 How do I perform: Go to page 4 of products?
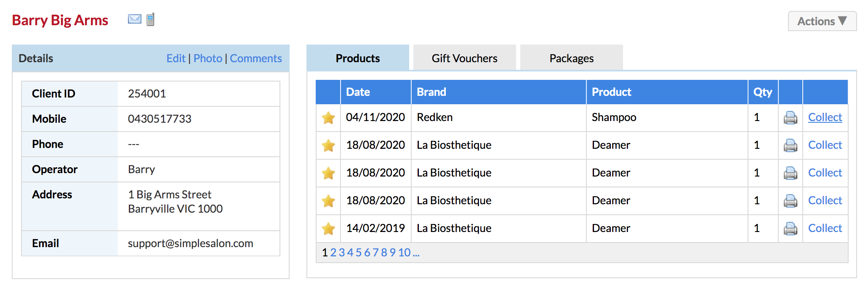(350, 253)
